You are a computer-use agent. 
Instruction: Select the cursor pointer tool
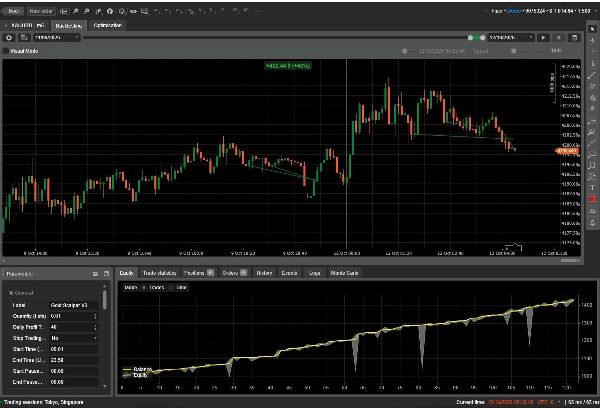coord(592,29)
